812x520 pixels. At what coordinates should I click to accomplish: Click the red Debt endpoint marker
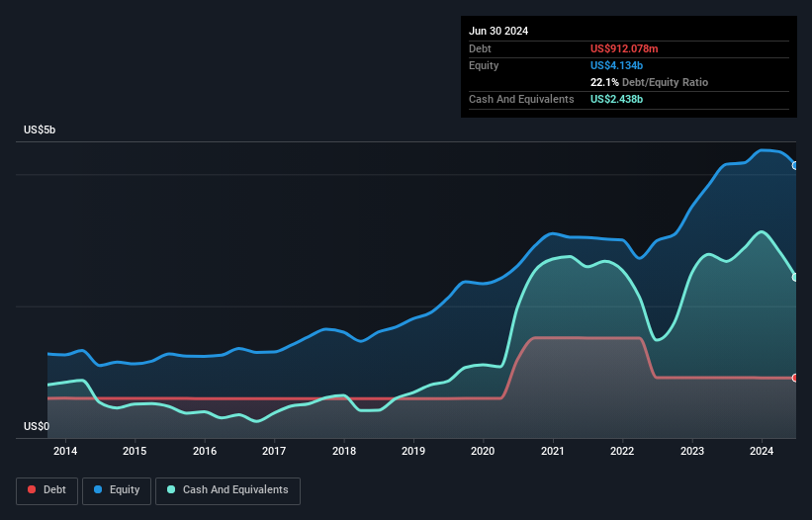[x=795, y=378]
